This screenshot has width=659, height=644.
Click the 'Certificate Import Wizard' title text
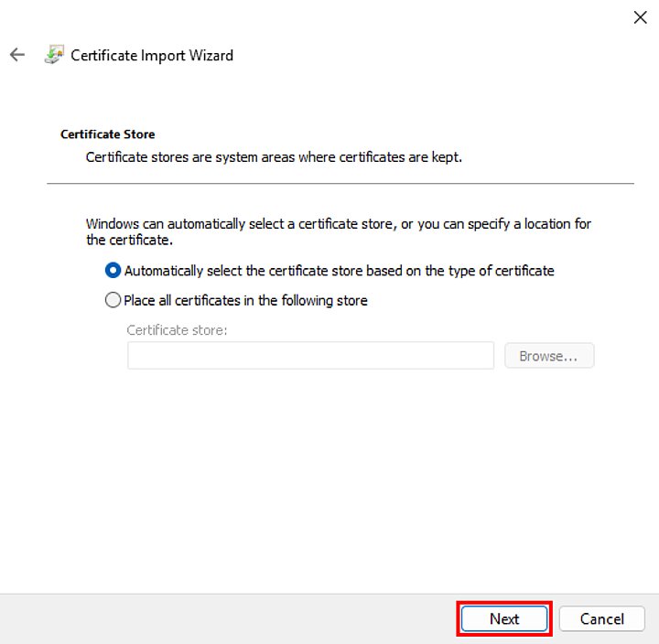coord(152,56)
